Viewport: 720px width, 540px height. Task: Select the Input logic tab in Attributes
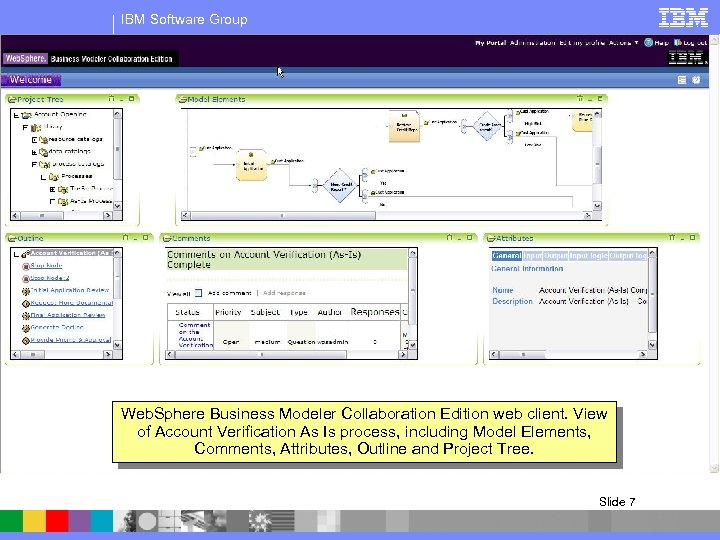tap(589, 256)
